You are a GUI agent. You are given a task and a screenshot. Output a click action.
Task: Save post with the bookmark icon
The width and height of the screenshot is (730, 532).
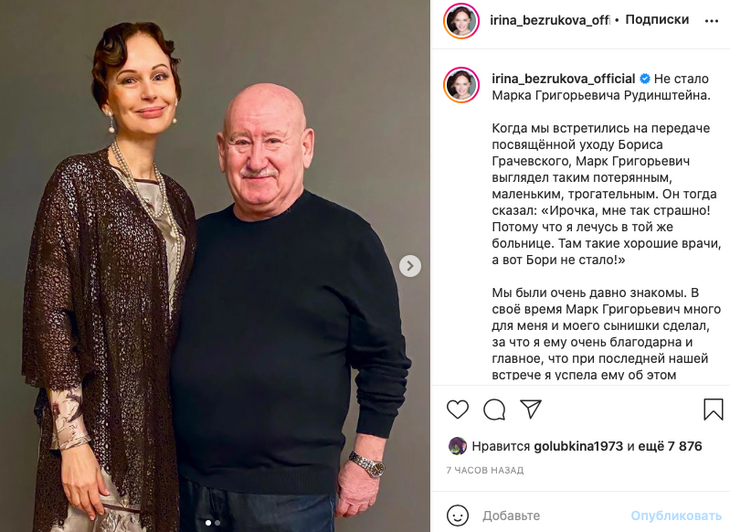point(712,410)
